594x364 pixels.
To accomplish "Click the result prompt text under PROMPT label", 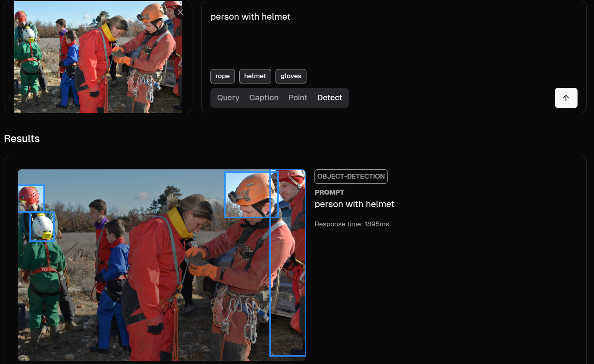I will click(354, 204).
